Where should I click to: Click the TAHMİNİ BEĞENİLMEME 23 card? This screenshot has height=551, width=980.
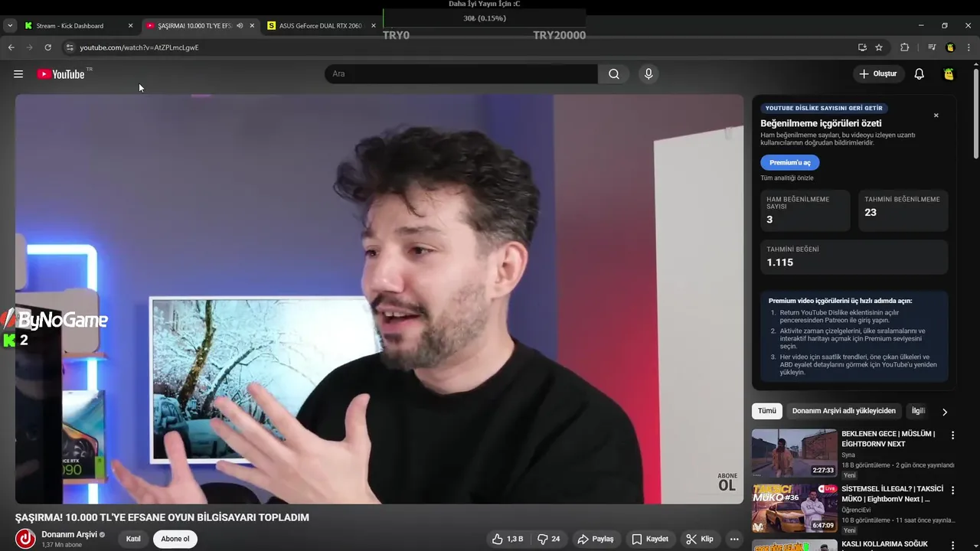903,210
